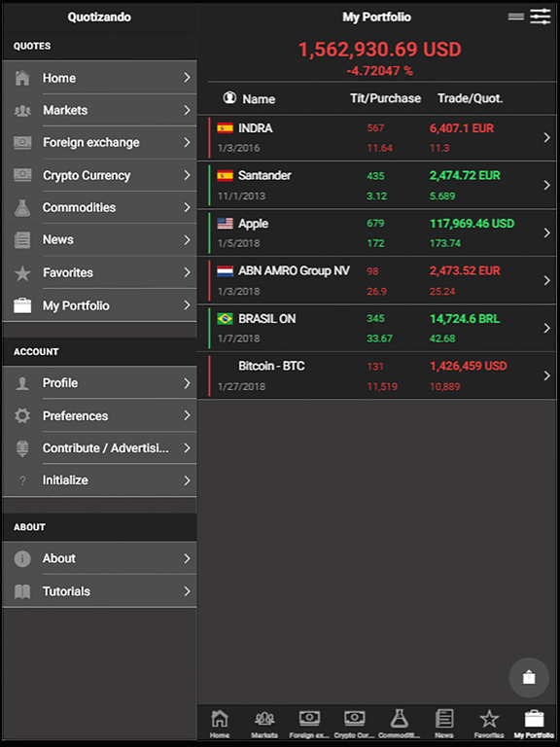Open Tutorials from the About section
The width and height of the screenshot is (560, 747).
click(99, 591)
